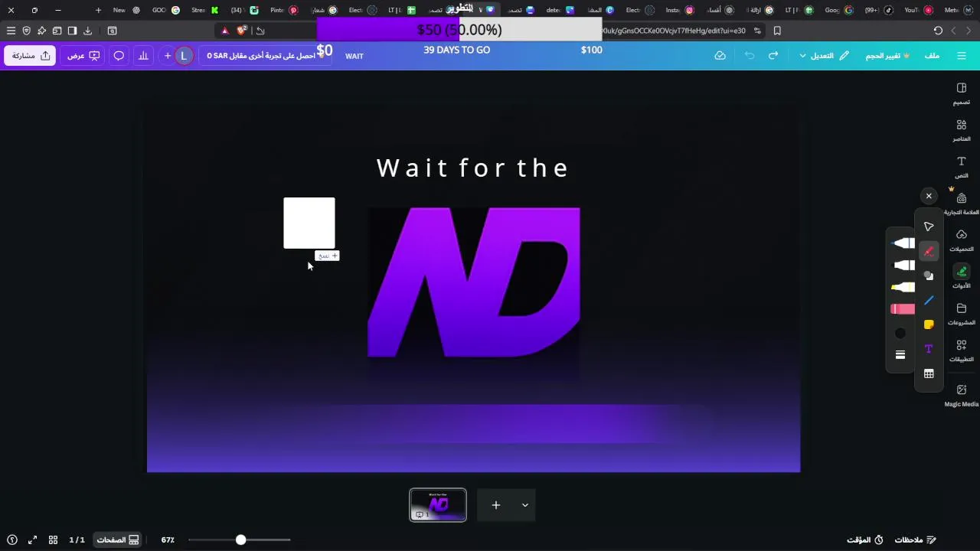Select the red draw marker tool

pyautogui.click(x=929, y=251)
